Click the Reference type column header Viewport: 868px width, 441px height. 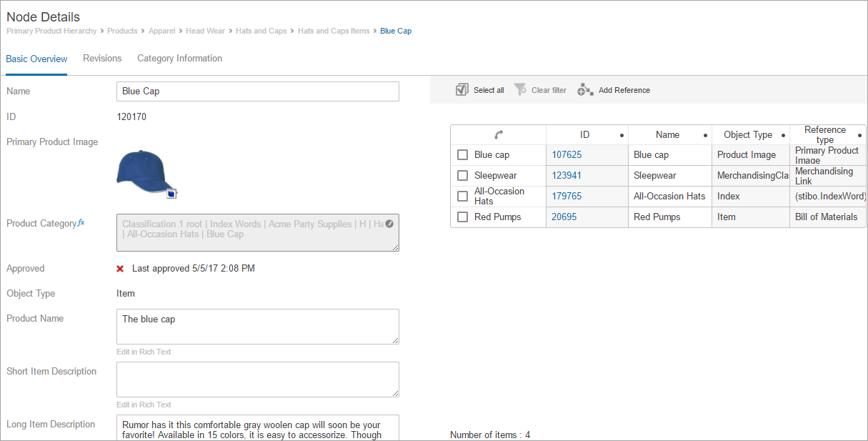(x=827, y=135)
